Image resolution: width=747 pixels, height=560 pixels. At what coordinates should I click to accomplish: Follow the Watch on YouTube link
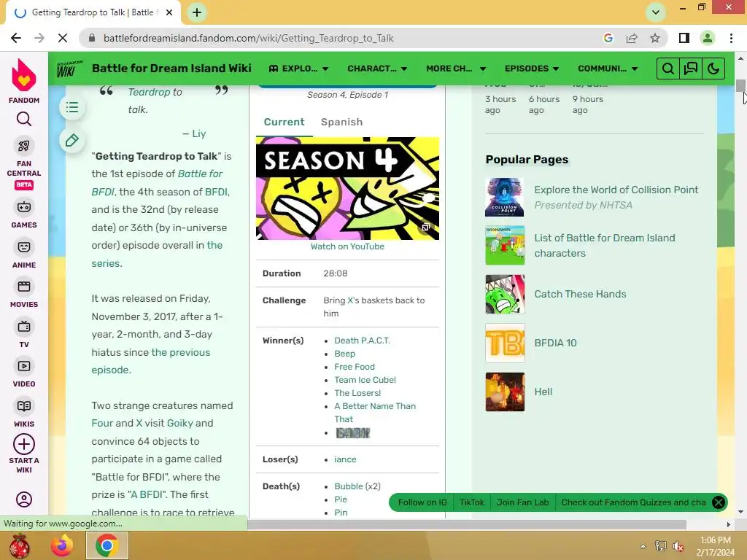click(347, 246)
